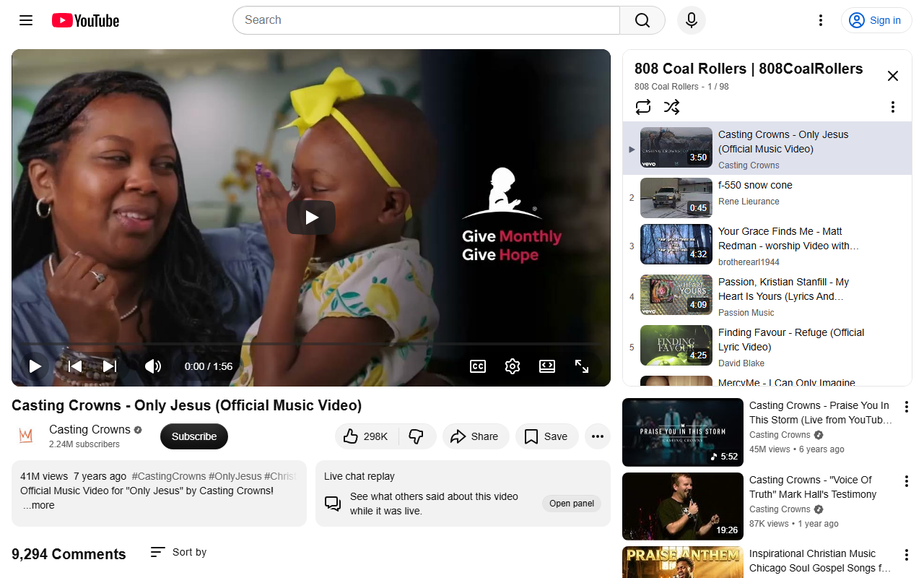
Task: Select Only Jesus playlist item
Action: coord(767,149)
